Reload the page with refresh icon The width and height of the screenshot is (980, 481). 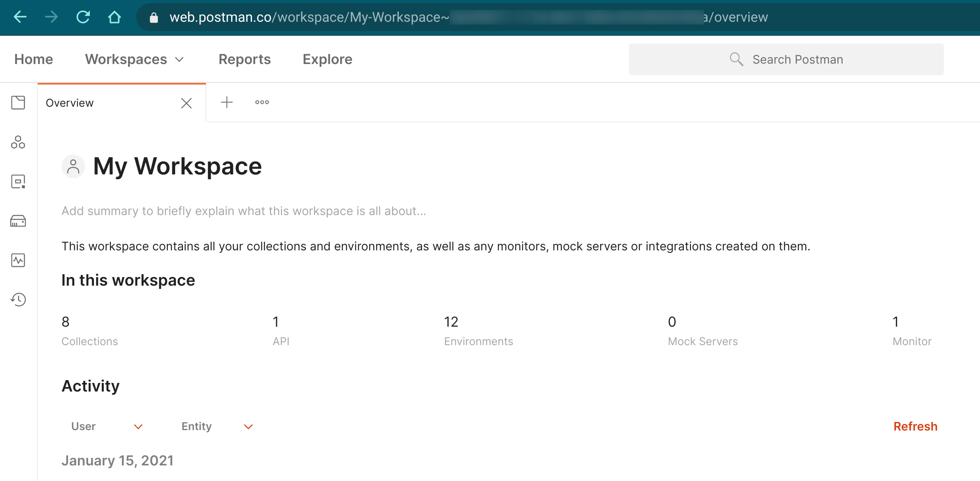[83, 17]
